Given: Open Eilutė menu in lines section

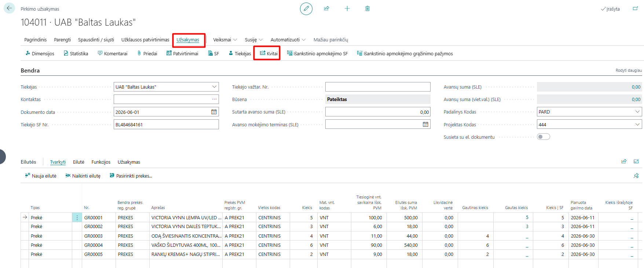Looking at the screenshot, I should [78, 162].
